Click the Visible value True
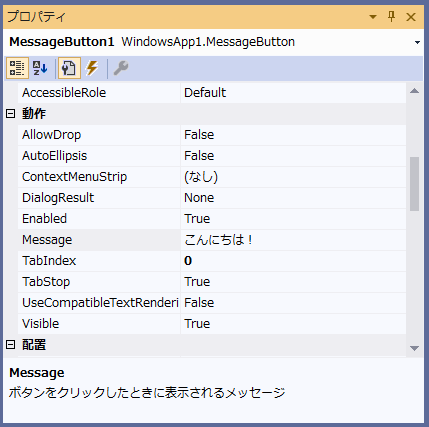 pos(197,324)
